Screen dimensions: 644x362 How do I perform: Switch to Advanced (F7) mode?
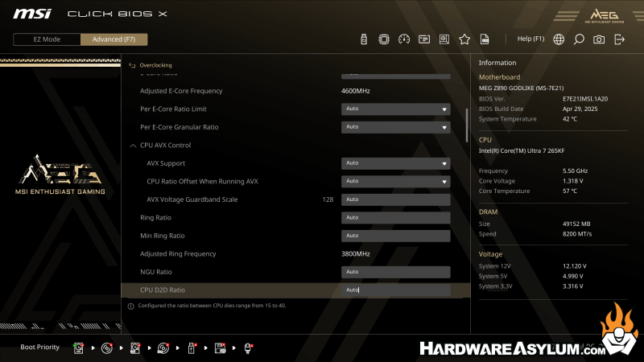114,39
